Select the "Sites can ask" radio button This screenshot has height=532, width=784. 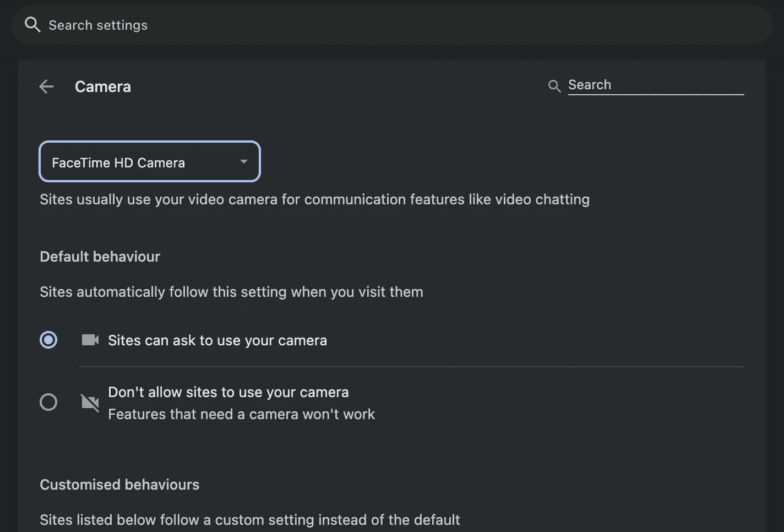48,340
